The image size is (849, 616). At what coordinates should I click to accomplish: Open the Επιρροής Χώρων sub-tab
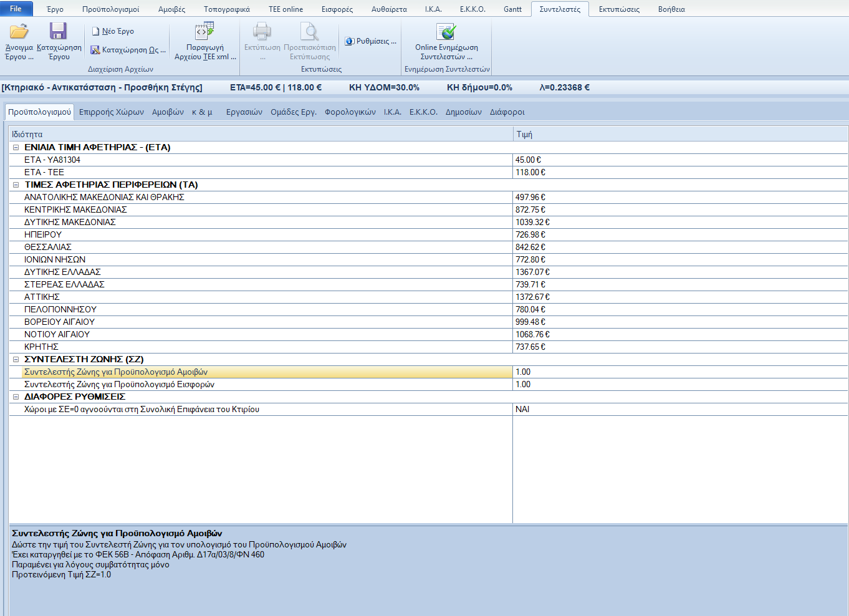112,112
